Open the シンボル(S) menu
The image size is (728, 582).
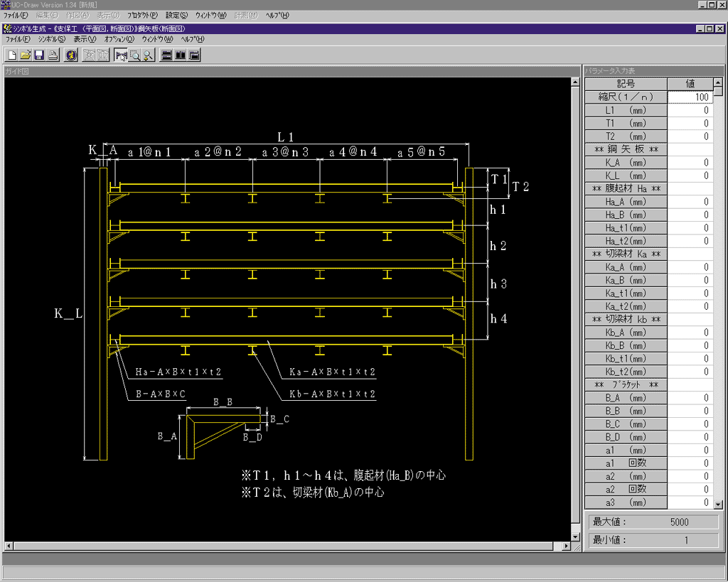(51, 39)
